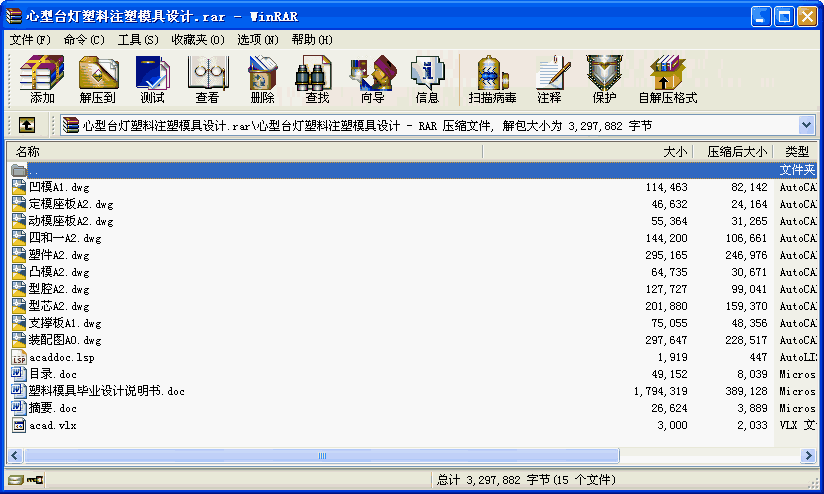824x494 pixels.
Task: Click the icon of 装配图A0.dwg
Action: coord(19,340)
